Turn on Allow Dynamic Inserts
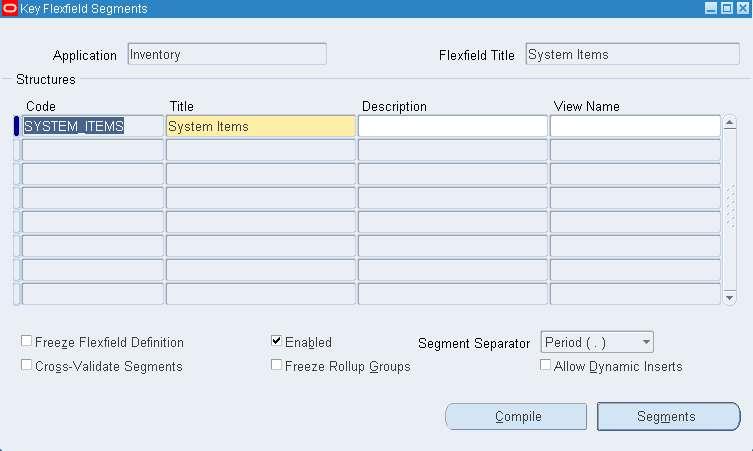 (x=545, y=365)
